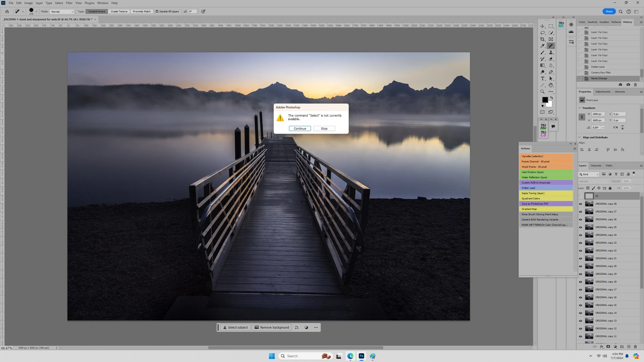Click the black foreground color swatch
644x362 pixels.
(x=545, y=100)
